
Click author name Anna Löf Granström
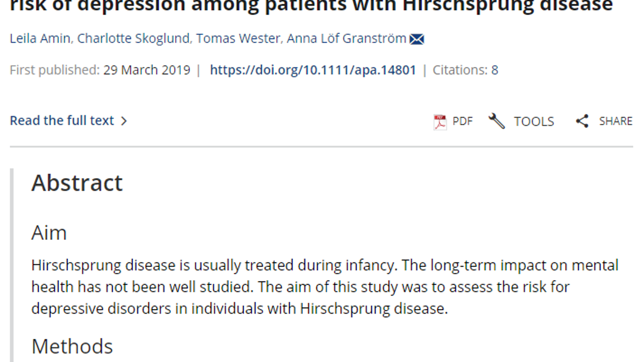click(x=346, y=39)
